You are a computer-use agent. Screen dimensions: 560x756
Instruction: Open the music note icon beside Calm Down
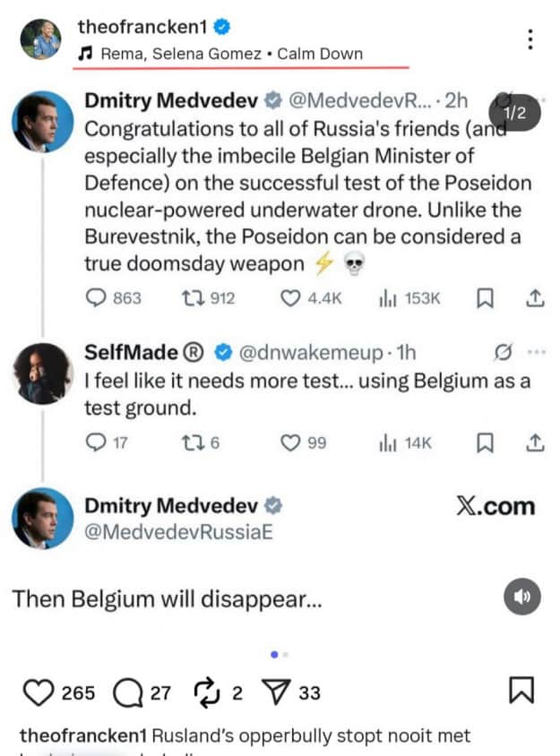tap(86, 53)
